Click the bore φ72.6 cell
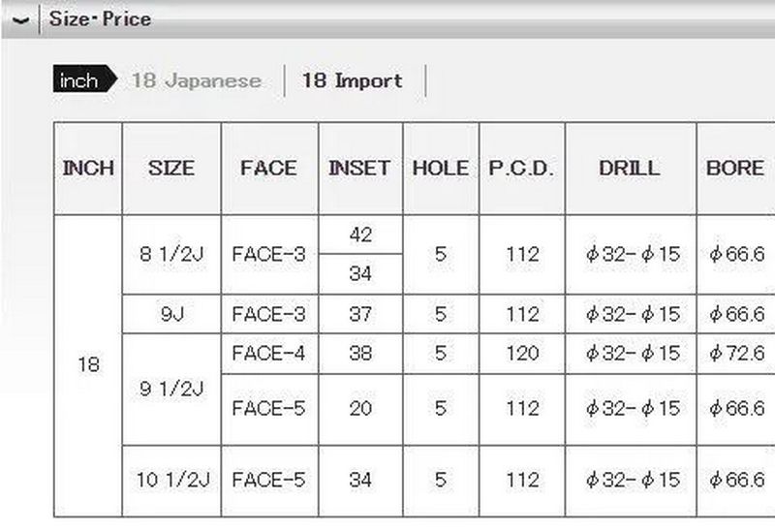The width and height of the screenshot is (775, 532). click(x=736, y=354)
